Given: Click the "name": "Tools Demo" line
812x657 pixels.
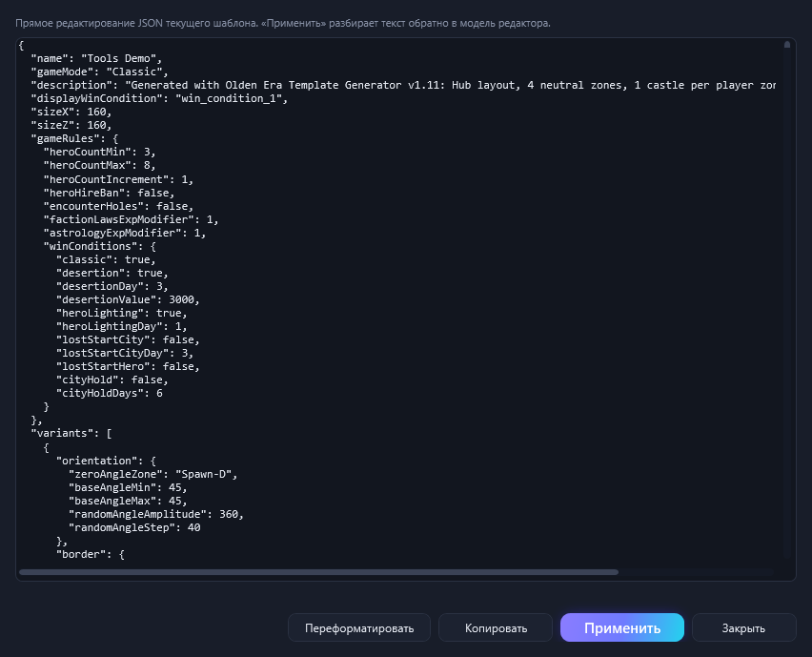Looking at the screenshot, I should (96, 58).
